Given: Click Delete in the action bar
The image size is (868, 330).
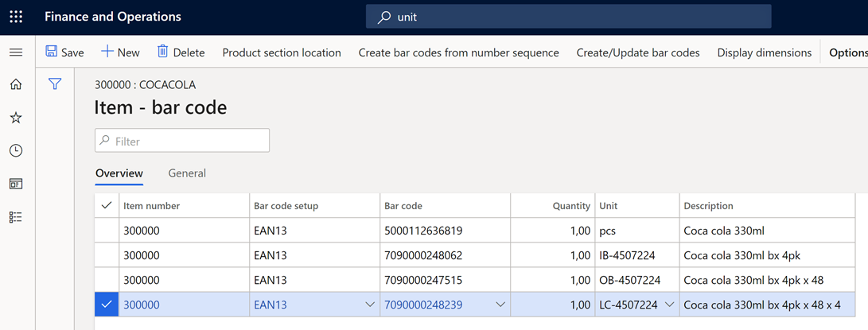Looking at the screenshot, I should 181,52.
